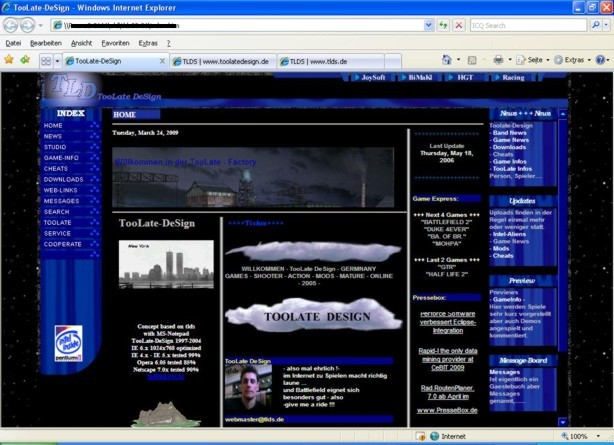614x445 pixels.
Task: Open the Bearbeiten menu
Action: click(46, 43)
